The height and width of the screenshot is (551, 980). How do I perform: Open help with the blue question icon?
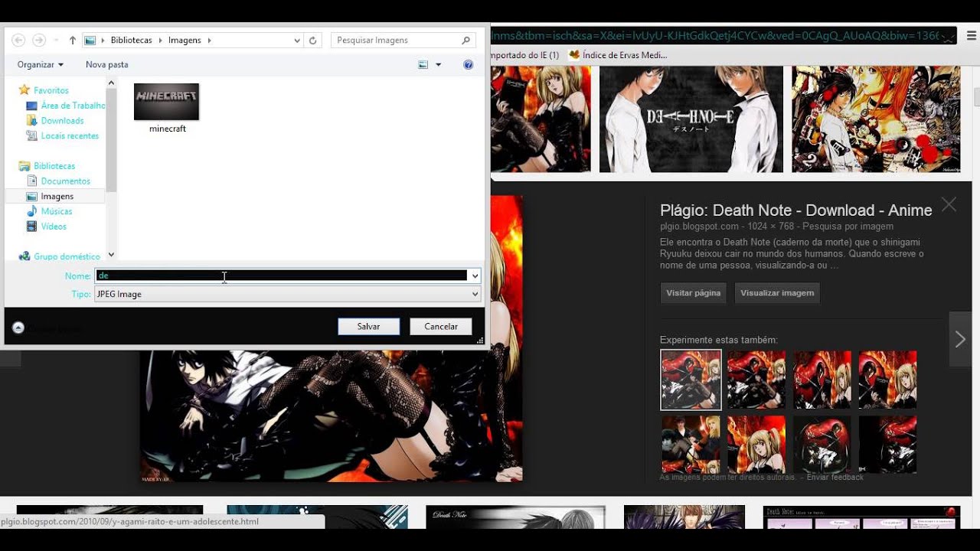pyautogui.click(x=469, y=64)
